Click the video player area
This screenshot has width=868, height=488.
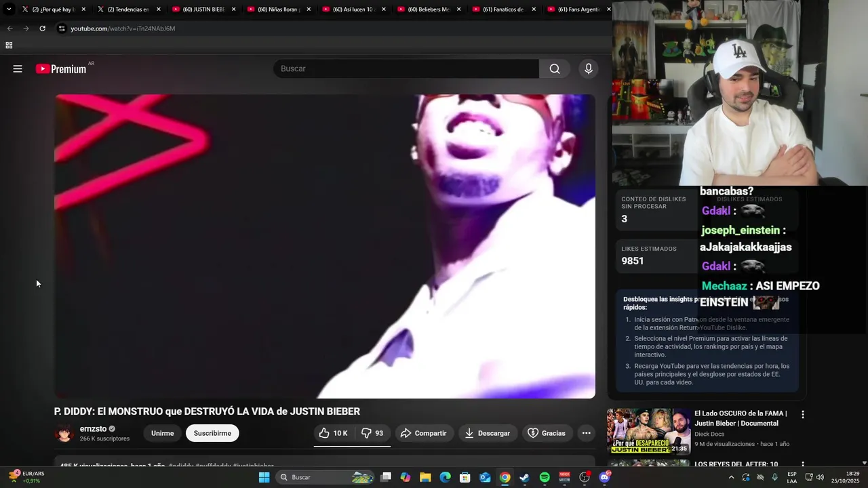coord(325,246)
